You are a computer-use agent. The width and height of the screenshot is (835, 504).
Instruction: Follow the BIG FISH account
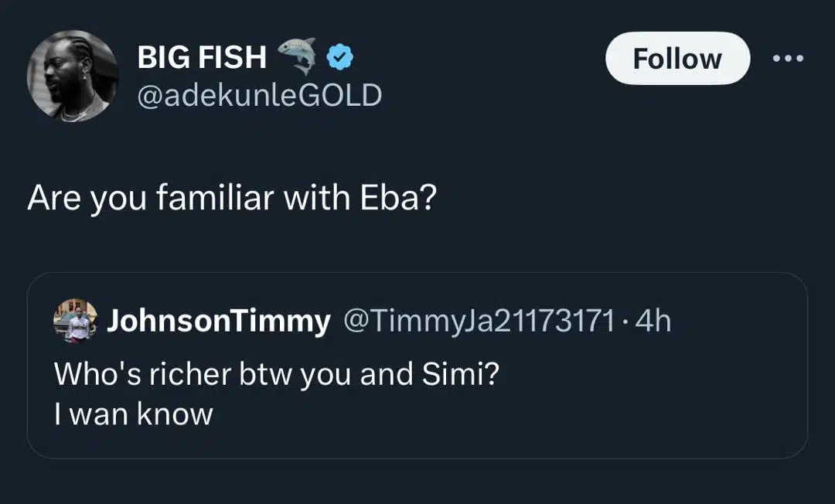coord(677,59)
